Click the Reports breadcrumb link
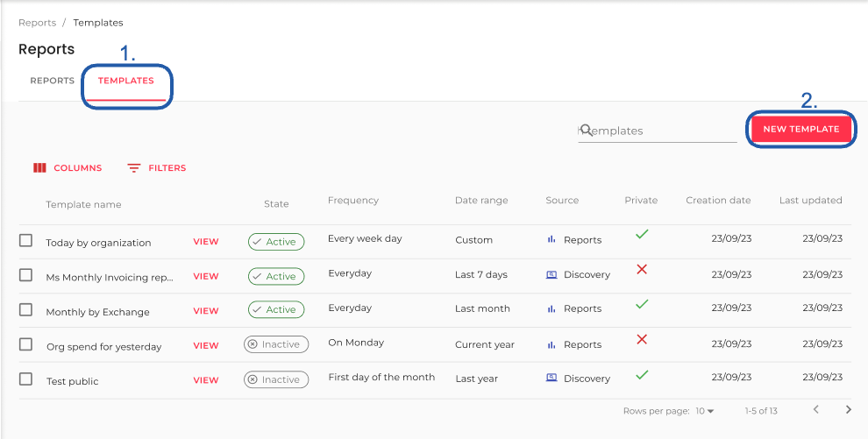 click(x=37, y=23)
